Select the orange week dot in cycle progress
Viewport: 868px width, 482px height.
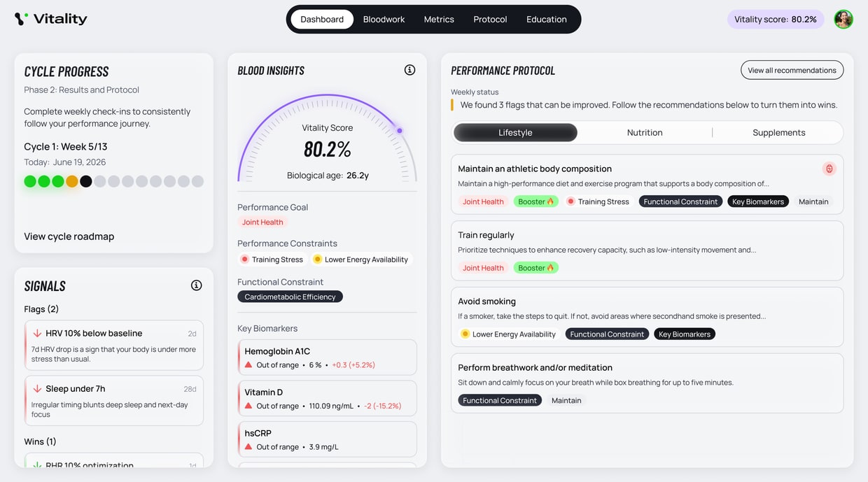click(71, 181)
